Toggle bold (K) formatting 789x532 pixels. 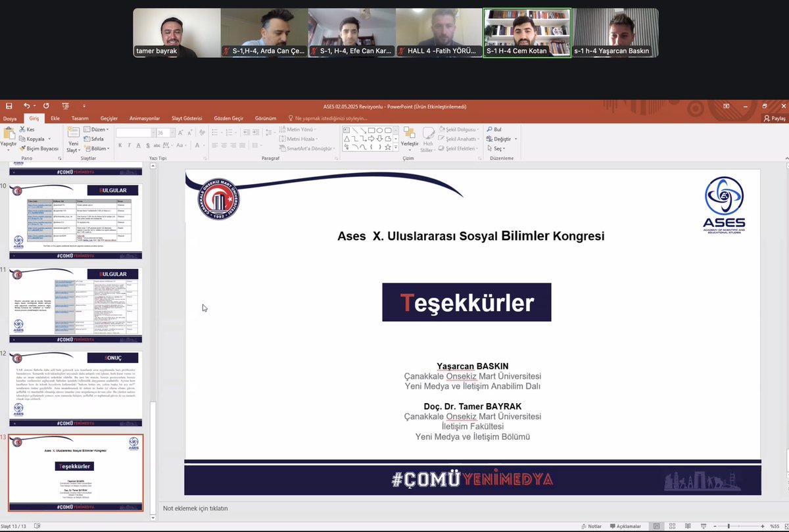(120, 145)
